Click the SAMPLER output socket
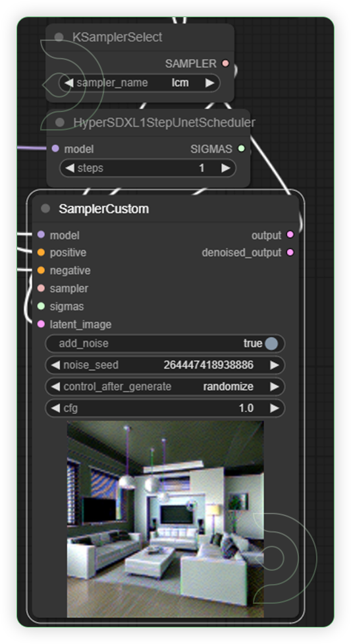351x644 pixels. pos(225,64)
